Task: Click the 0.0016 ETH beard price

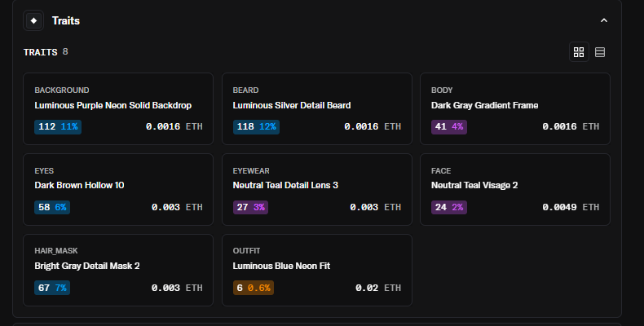Action: pyautogui.click(x=373, y=127)
